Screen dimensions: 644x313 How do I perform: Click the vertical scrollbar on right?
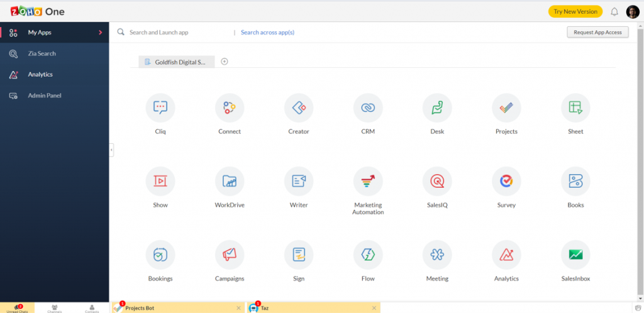tap(641, 162)
